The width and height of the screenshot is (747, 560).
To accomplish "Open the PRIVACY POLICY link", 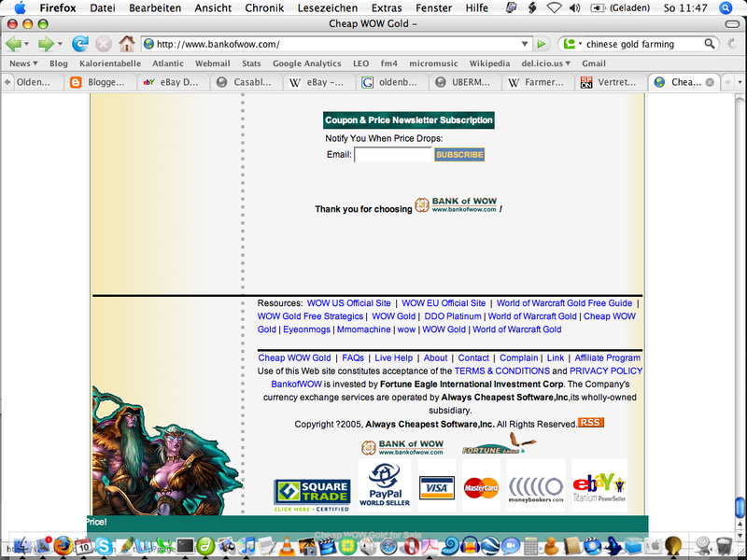I will [x=606, y=371].
